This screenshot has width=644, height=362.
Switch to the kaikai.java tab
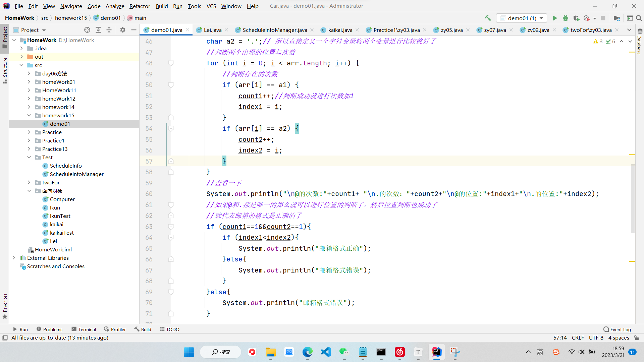click(340, 30)
